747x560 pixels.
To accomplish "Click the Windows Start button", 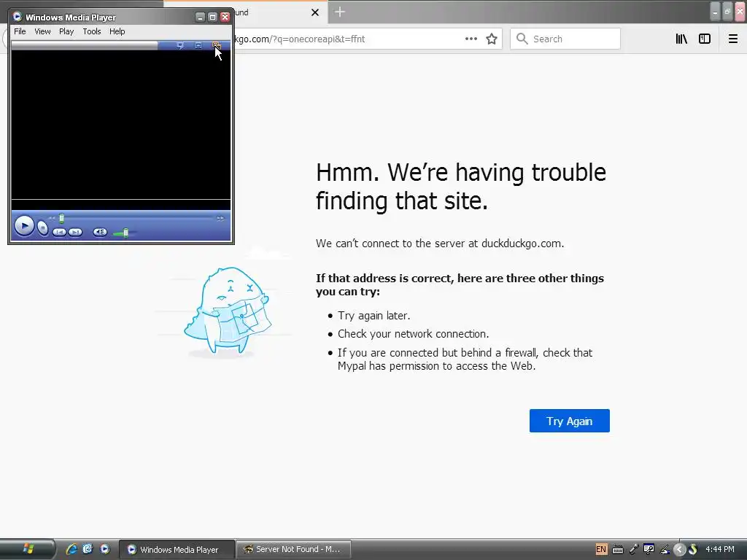I will click(x=28, y=549).
